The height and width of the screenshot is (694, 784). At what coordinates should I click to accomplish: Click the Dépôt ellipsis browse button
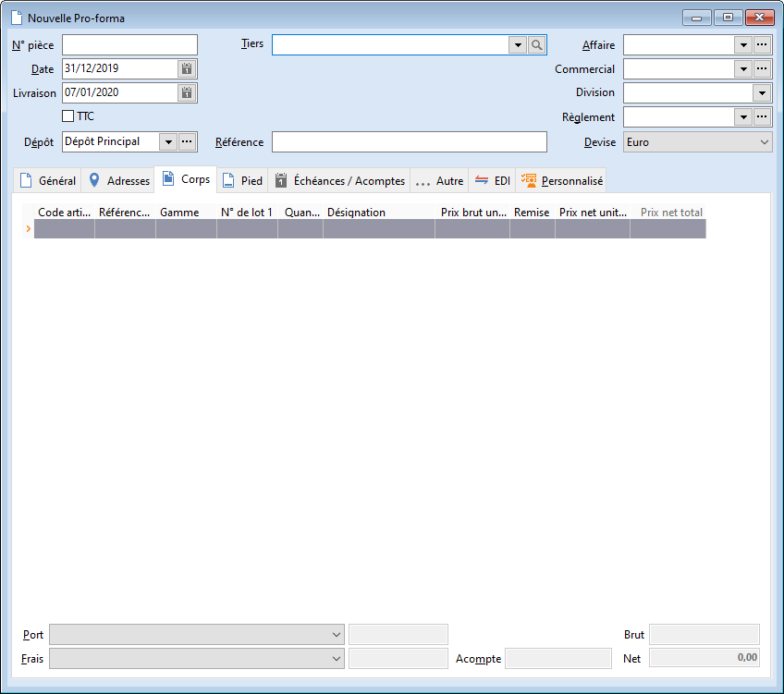(x=187, y=141)
